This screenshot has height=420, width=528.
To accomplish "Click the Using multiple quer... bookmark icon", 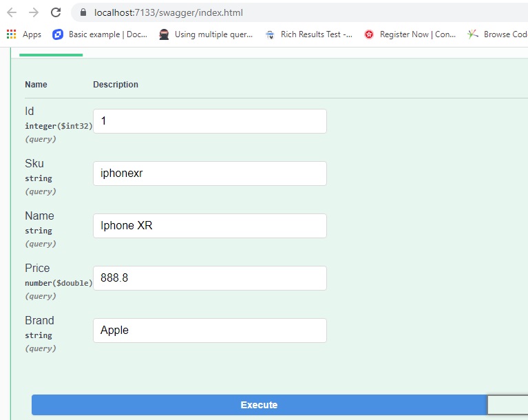I will [164, 34].
